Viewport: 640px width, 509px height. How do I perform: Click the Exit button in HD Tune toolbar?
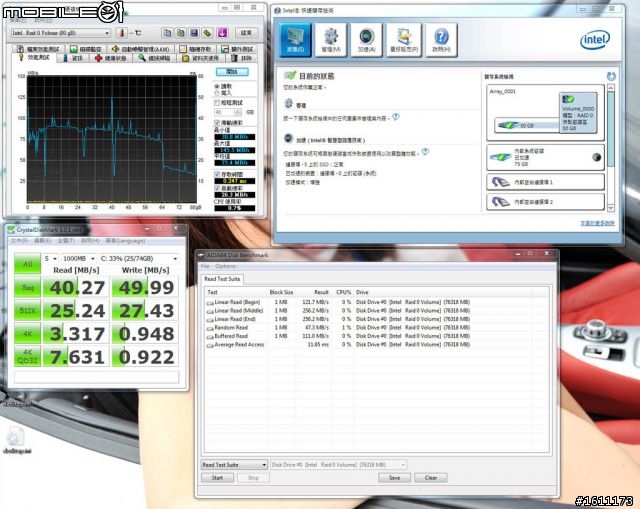coord(246,33)
